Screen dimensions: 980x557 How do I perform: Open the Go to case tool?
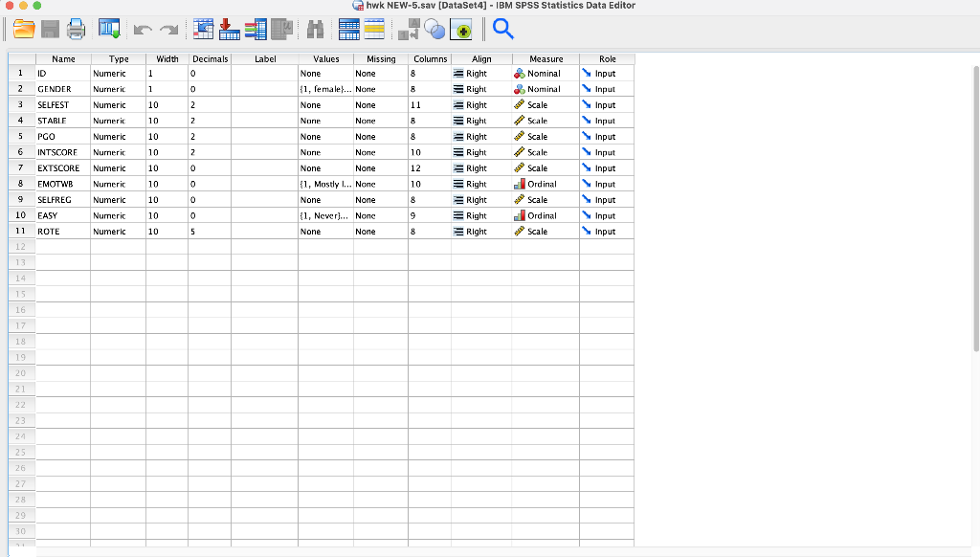pyautogui.click(x=203, y=30)
